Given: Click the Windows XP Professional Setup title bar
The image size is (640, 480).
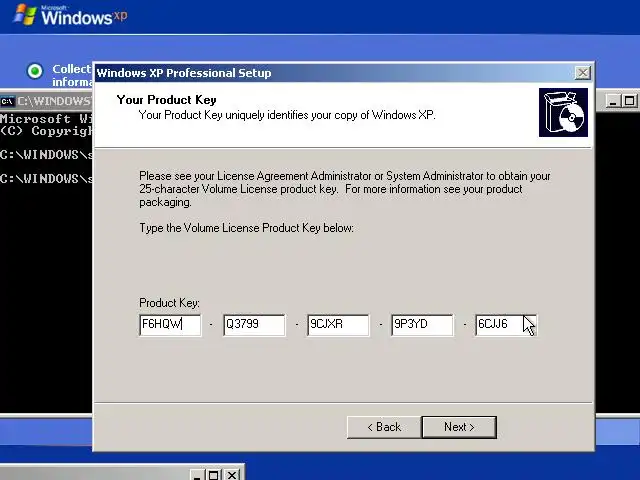Looking at the screenshot, I should click(x=335, y=73).
